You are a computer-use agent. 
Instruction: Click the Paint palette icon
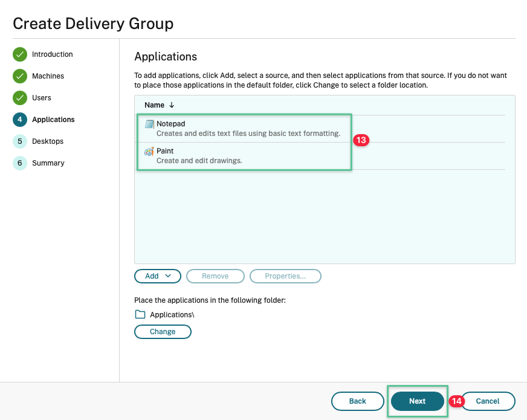[149, 151]
